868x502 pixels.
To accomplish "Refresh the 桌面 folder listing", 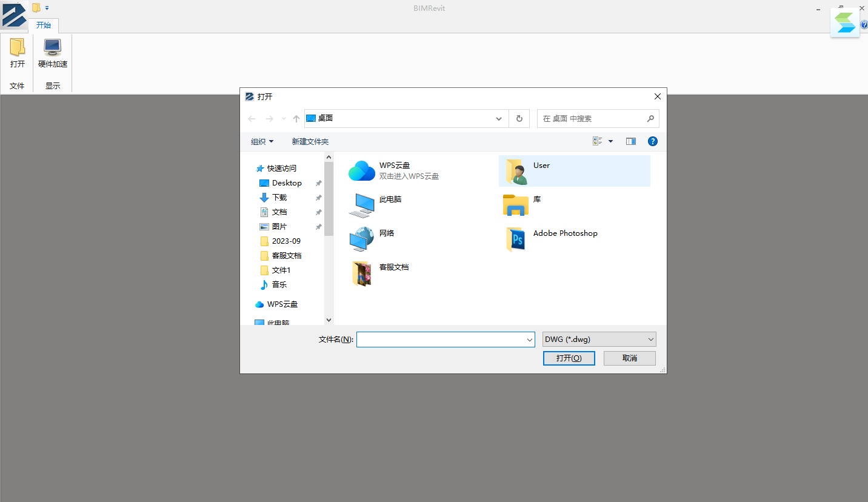I will tap(519, 119).
